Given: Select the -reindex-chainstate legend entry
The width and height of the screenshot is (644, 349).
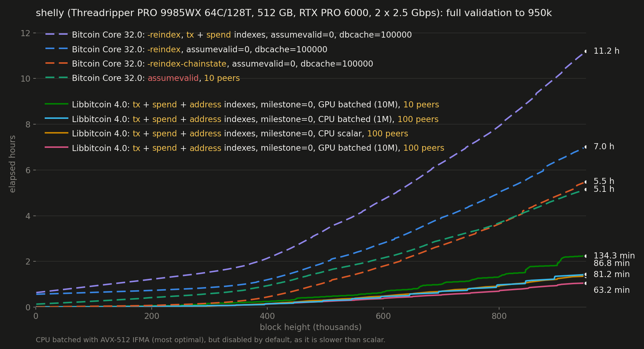Looking at the screenshot, I should click(x=223, y=64).
